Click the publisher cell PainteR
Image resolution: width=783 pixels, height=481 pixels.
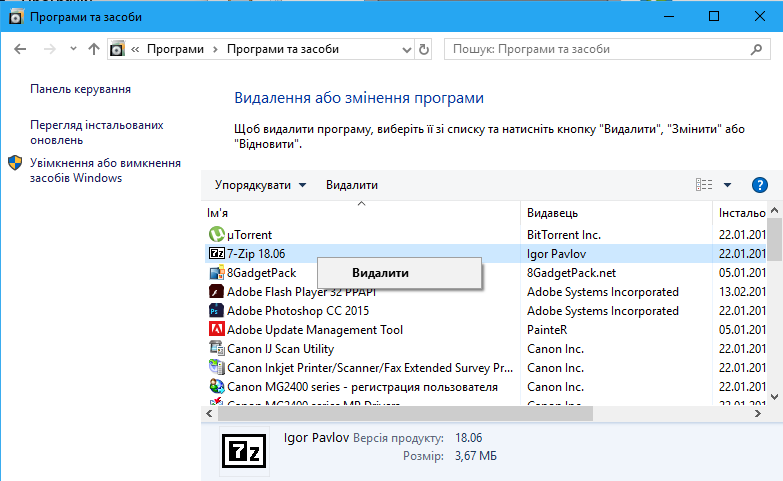click(547, 330)
